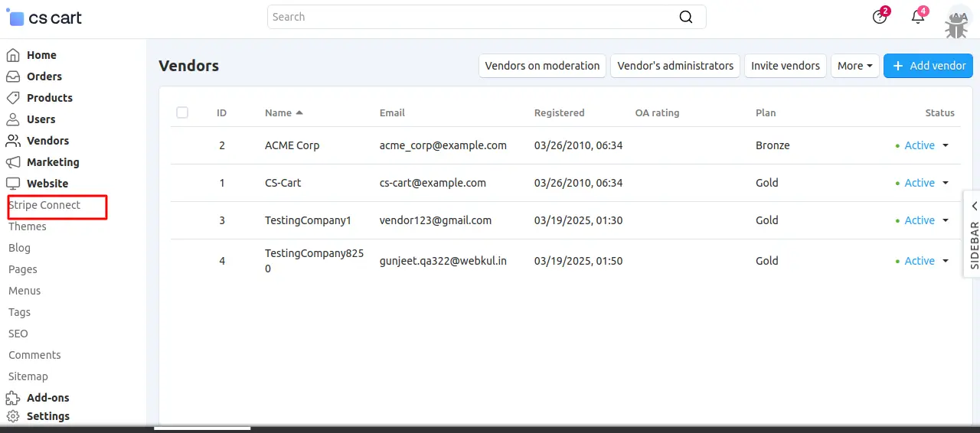Viewport: 980px width, 433px height.
Task: Open Users menu item
Action: click(41, 119)
